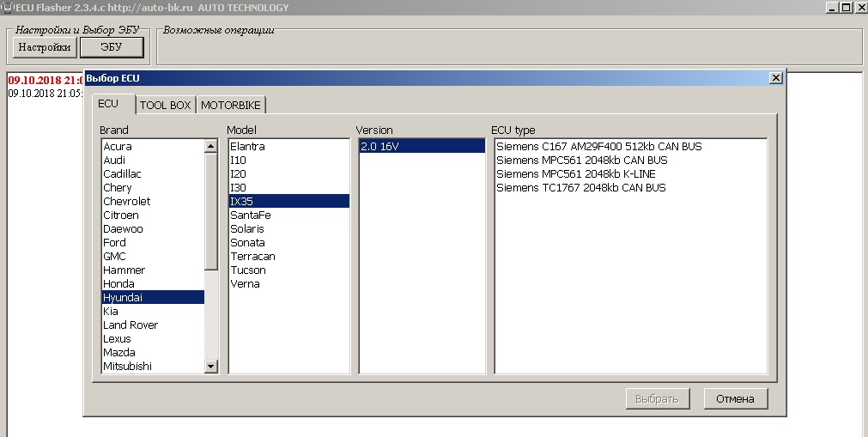
Task: Choose Chery brand
Action: pos(154,188)
